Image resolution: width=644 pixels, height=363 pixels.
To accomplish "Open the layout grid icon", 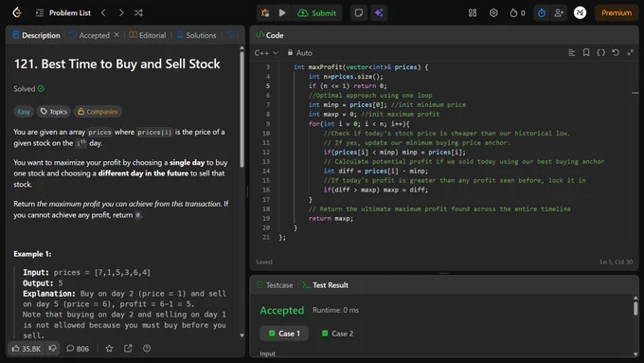I will pyautogui.click(x=473, y=12).
